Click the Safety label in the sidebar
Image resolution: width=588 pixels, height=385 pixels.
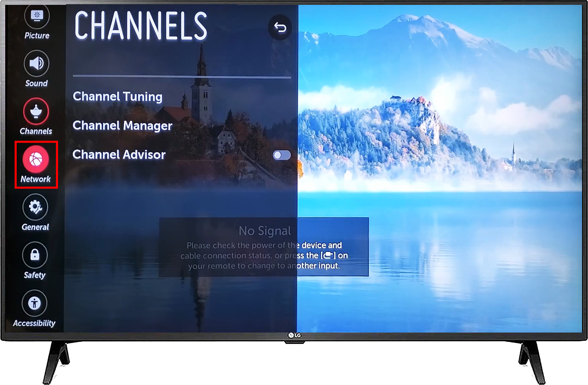pos(34,275)
